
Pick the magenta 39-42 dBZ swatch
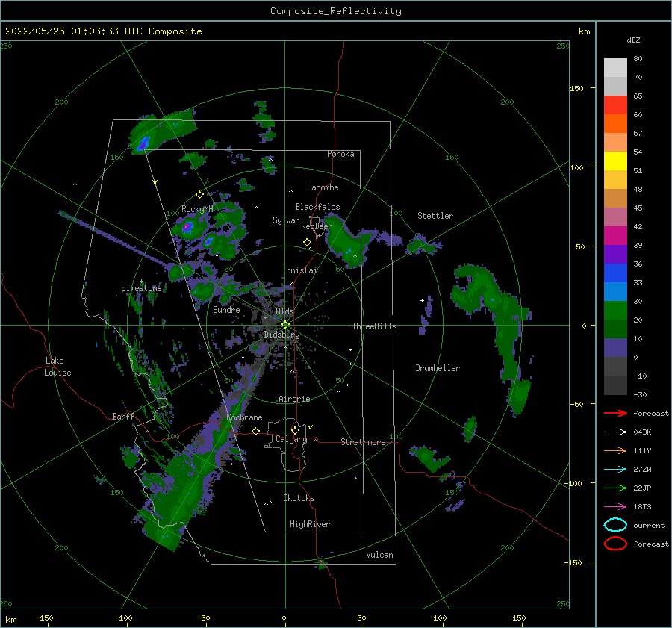pos(615,236)
